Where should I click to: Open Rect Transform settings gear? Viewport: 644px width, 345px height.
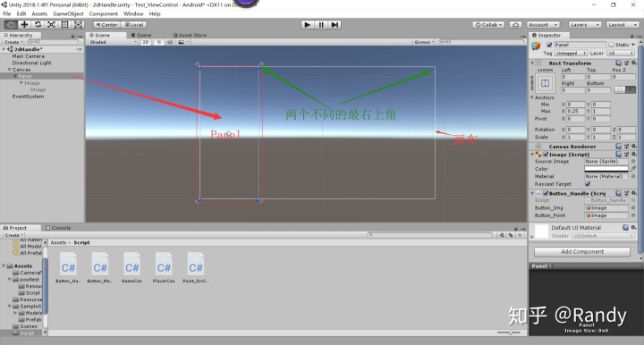click(634, 63)
